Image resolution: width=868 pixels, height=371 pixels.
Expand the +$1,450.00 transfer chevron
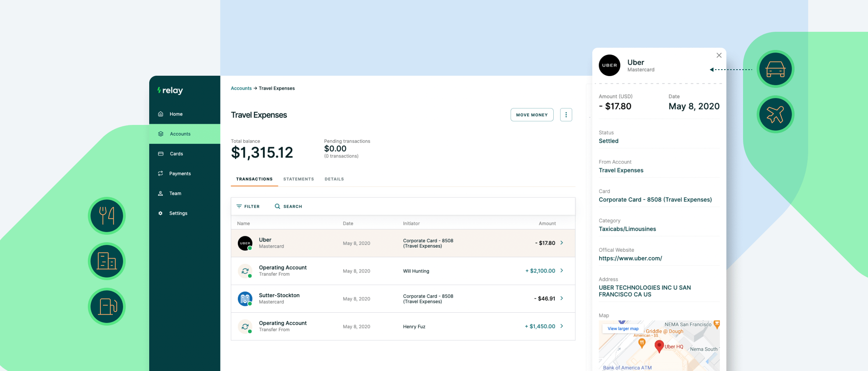[x=562, y=326]
